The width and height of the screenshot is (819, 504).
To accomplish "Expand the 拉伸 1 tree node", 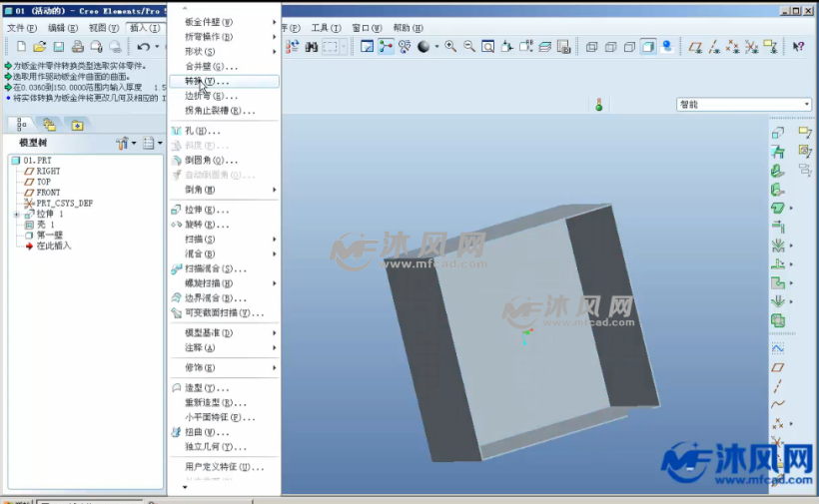I will (15, 215).
